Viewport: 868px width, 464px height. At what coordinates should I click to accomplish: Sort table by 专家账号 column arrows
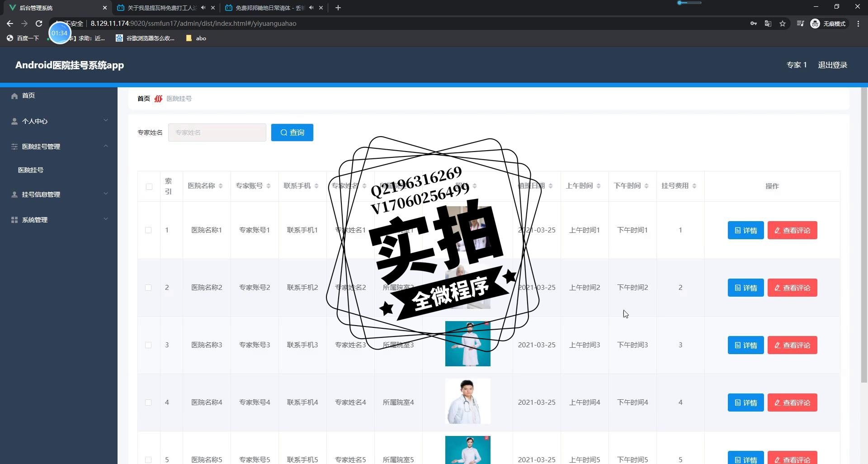point(269,186)
